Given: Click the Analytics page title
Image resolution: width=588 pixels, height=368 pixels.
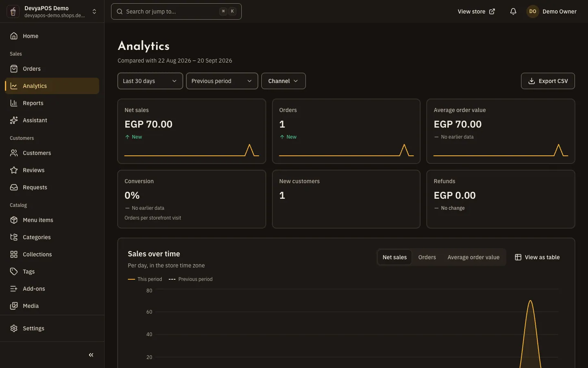Looking at the screenshot, I should 144,46.
